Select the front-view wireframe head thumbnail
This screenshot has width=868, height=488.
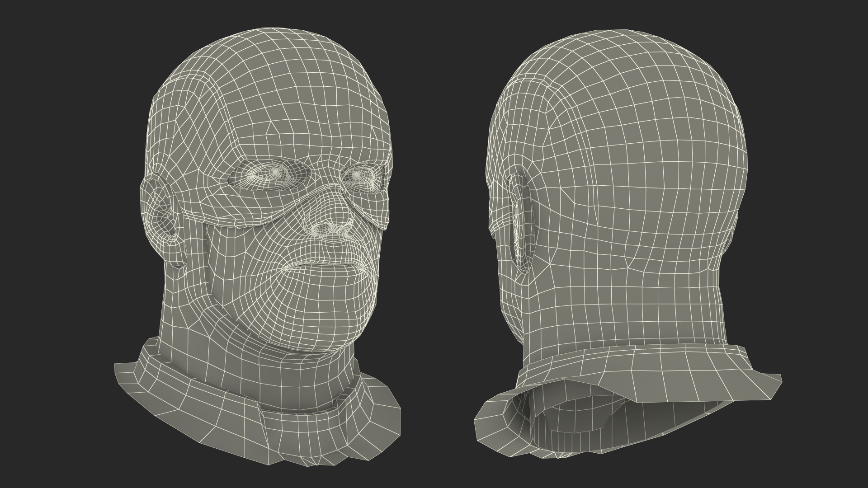258,244
